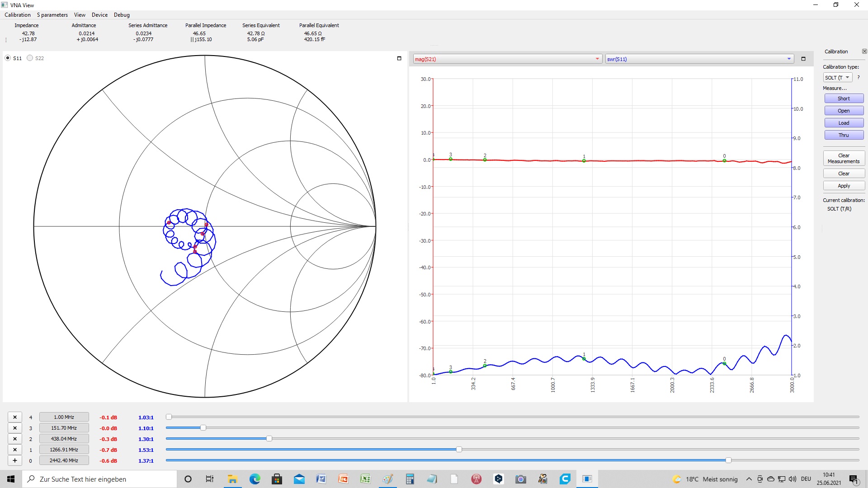Click marker 1 slider handle at 1266.91 MHz

click(x=459, y=450)
